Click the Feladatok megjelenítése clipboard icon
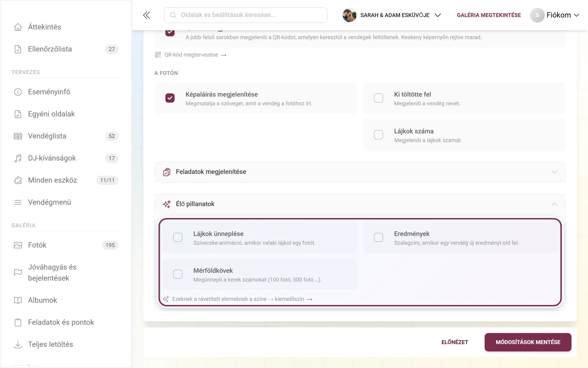The width and height of the screenshot is (588, 368). click(x=167, y=172)
